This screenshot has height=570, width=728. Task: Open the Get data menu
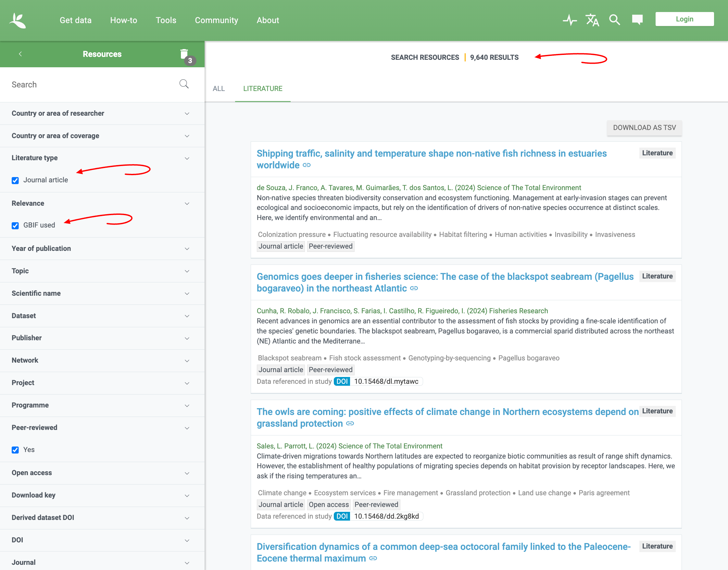(x=75, y=20)
